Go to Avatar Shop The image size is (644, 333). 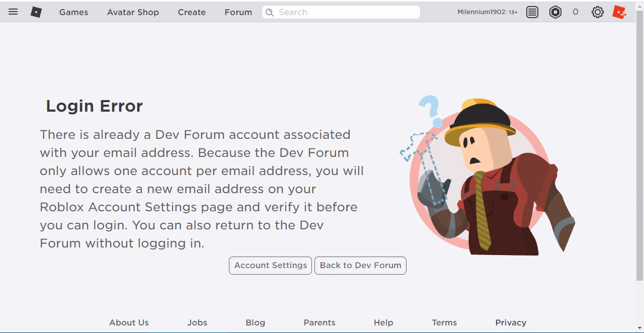coord(133,12)
